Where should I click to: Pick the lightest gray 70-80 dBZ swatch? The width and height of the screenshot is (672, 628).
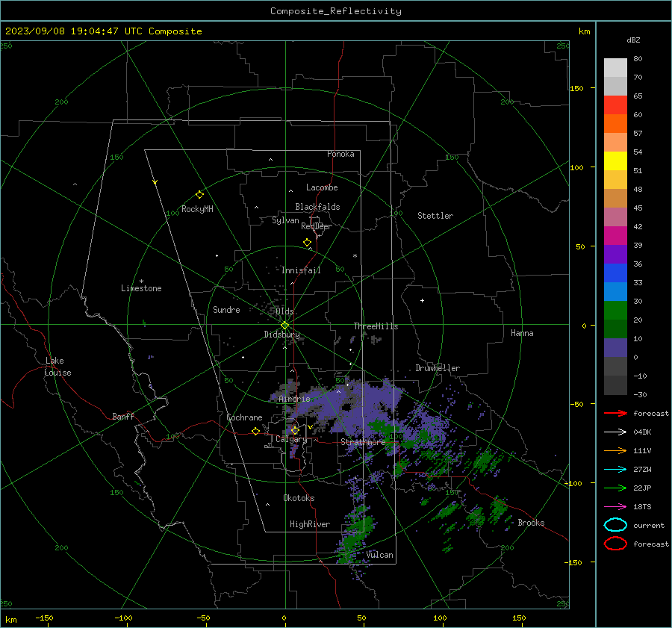(615, 68)
